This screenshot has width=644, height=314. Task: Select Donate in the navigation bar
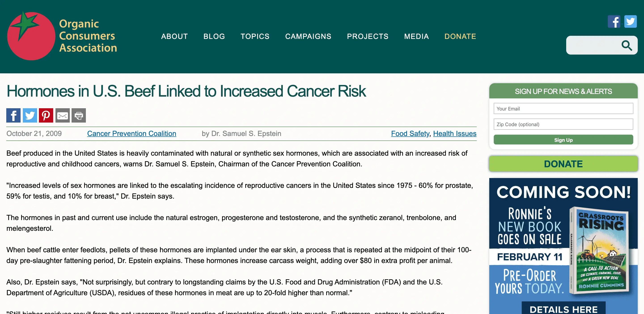tap(460, 36)
